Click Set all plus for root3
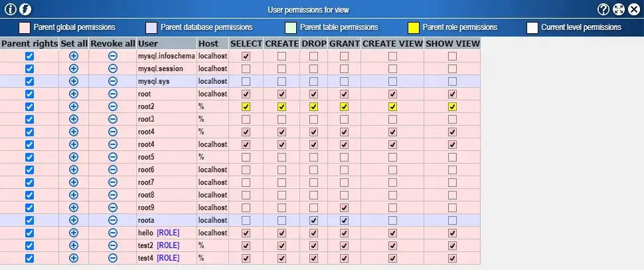 pos(74,119)
